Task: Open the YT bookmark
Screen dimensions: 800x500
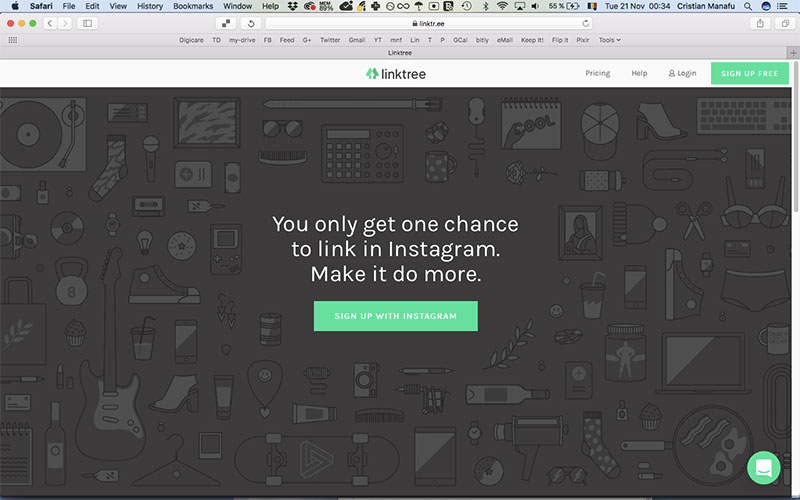Action: pos(378,40)
